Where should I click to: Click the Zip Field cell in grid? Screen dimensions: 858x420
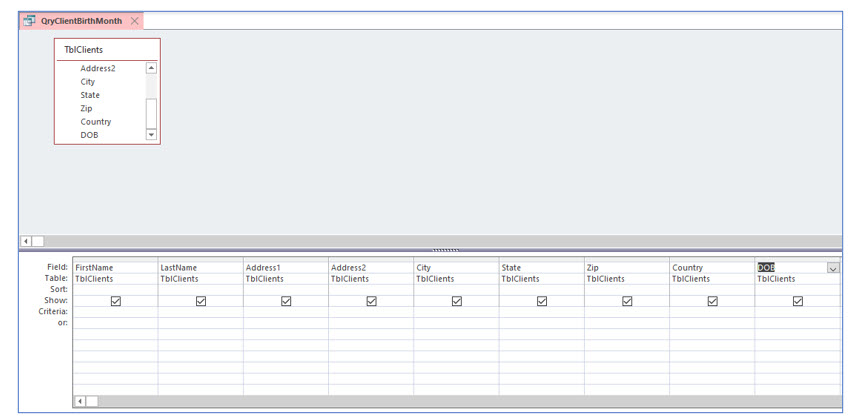[627, 268]
